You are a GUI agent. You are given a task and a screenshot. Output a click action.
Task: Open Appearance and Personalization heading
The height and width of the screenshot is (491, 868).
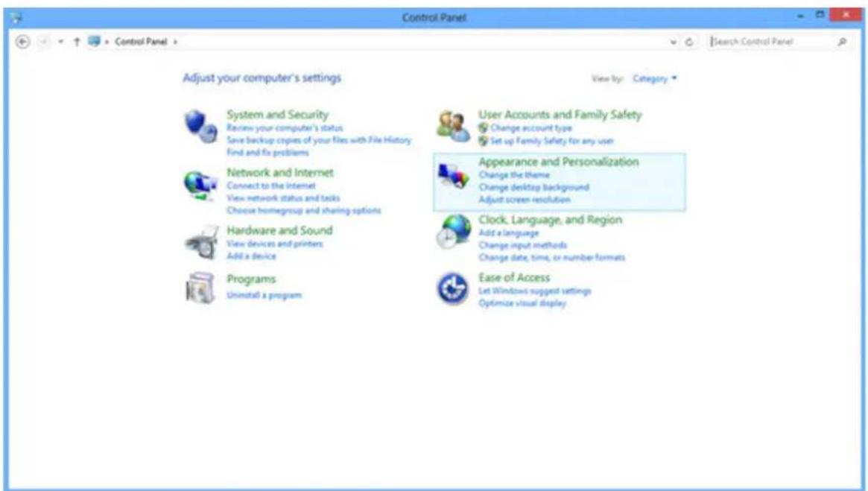point(559,162)
